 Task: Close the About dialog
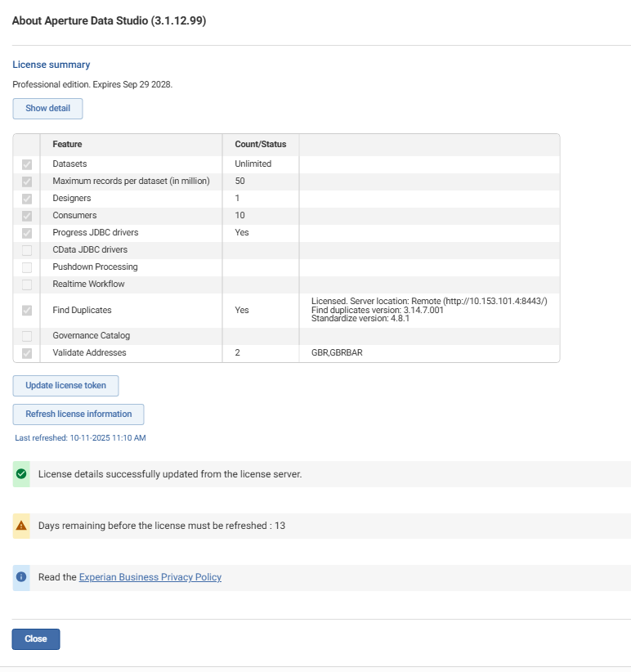tap(36, 639)
